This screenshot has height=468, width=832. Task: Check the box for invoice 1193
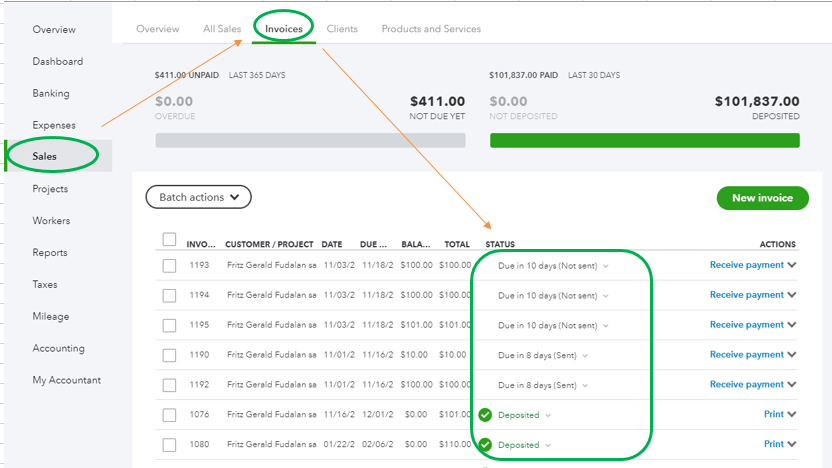[169, 265]
